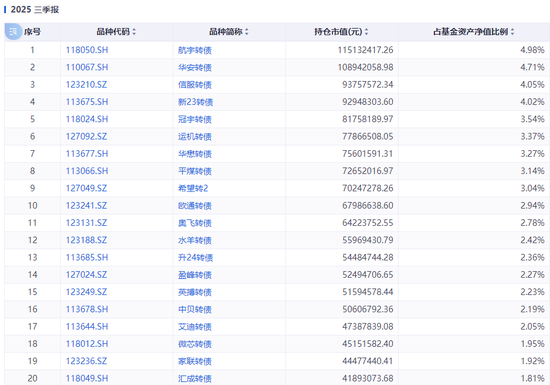Select market value 81758189.97
Screen dimensions: 550x385
point(368,119)
